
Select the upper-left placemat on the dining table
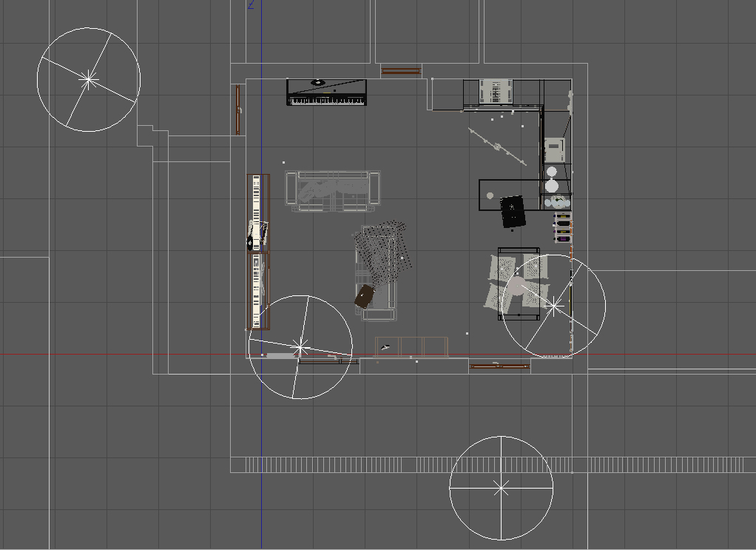[x=502, y=268]
